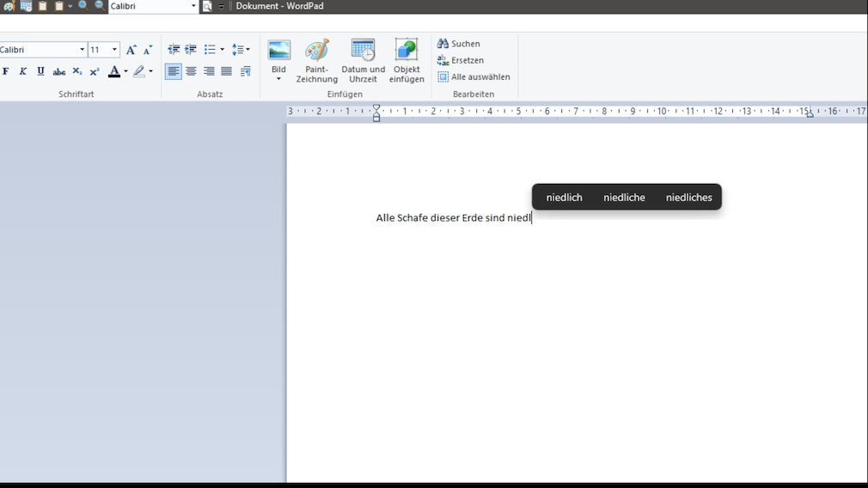This screenshot has width=868, height=488.
Task: Increase the font size with grow icon
Action: pos(131,50)
